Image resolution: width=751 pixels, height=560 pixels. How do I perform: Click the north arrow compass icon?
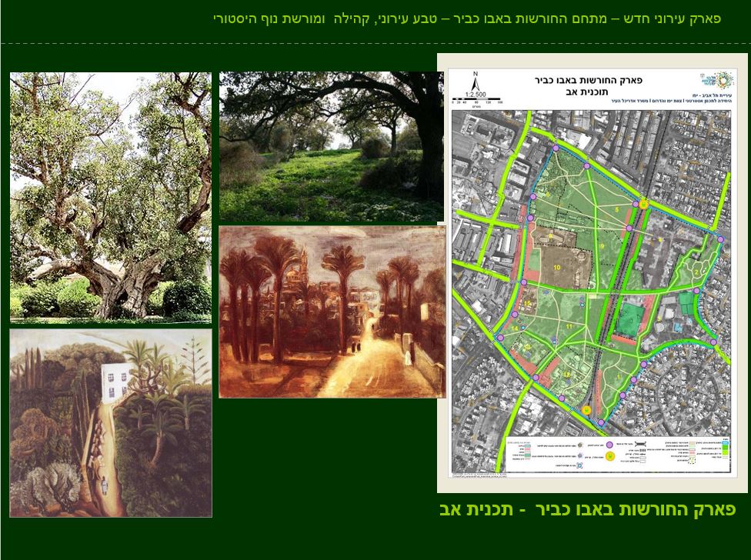476,80
